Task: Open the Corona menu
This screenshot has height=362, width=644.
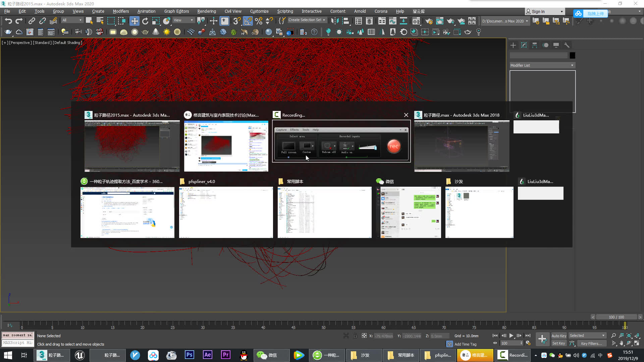Action: tap(381, 11)
